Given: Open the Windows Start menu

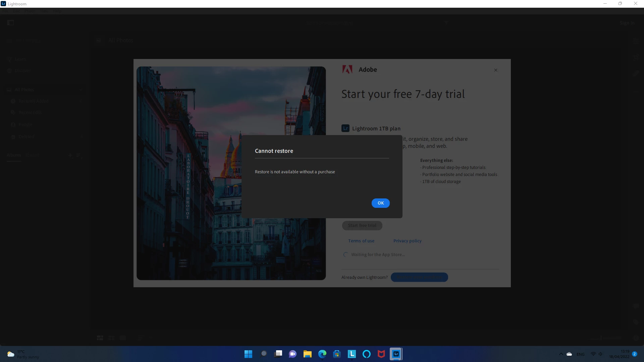Looking at the screenshot, I should (x=248, y=354).
